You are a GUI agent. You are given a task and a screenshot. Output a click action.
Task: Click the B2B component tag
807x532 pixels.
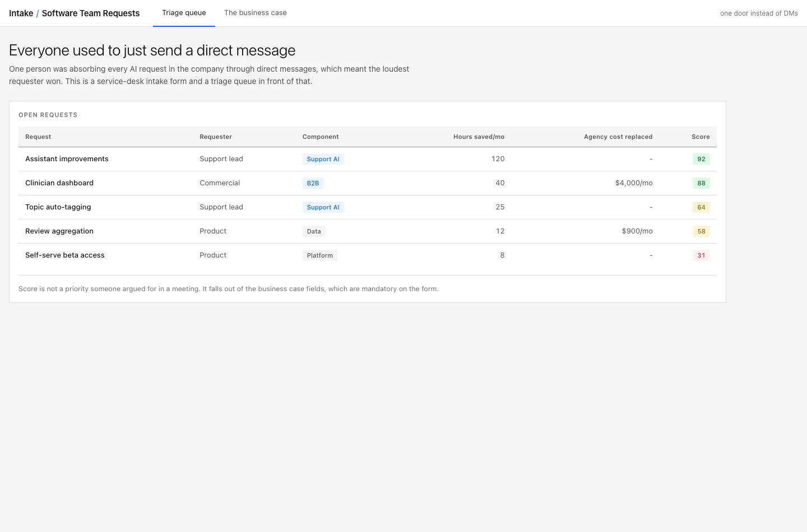(x=313, y=183)
